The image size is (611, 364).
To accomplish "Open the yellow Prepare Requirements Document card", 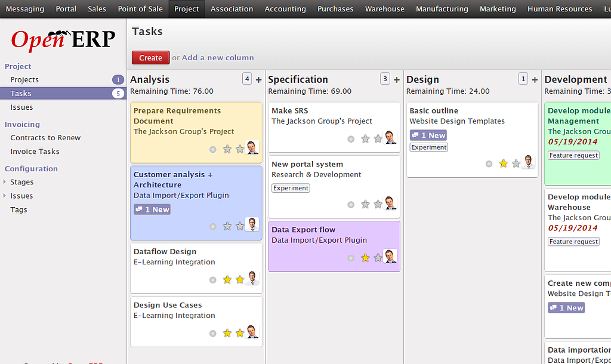I will [196, 132].
